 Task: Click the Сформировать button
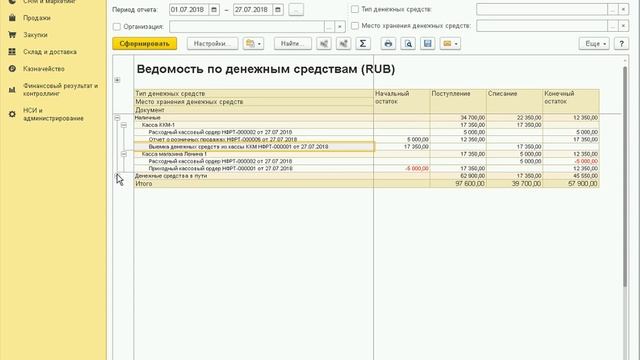point(144,43)
